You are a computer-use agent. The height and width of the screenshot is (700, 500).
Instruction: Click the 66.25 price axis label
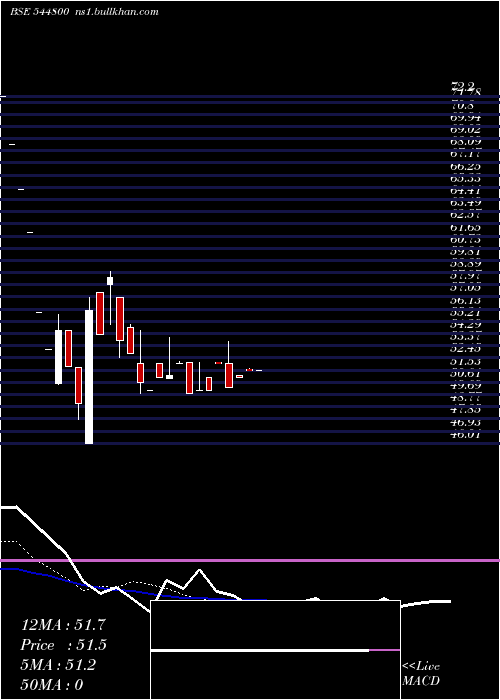(x=466, y=167)
